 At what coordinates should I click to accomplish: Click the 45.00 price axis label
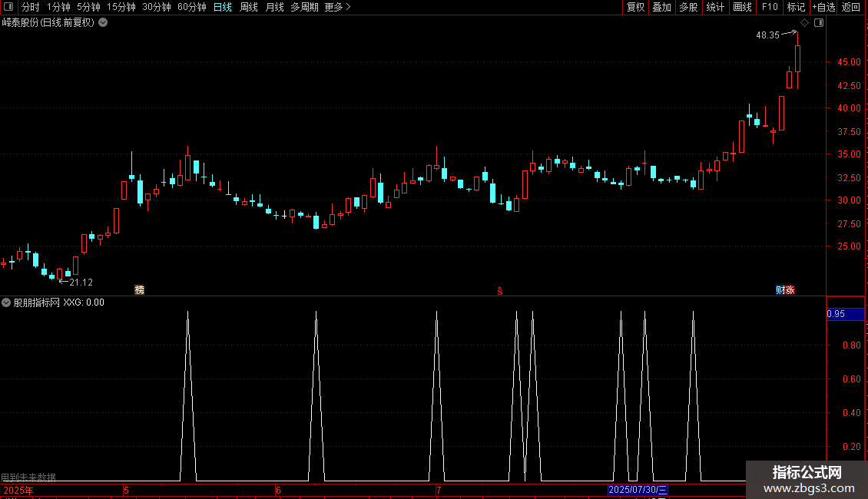coord(849,62)
